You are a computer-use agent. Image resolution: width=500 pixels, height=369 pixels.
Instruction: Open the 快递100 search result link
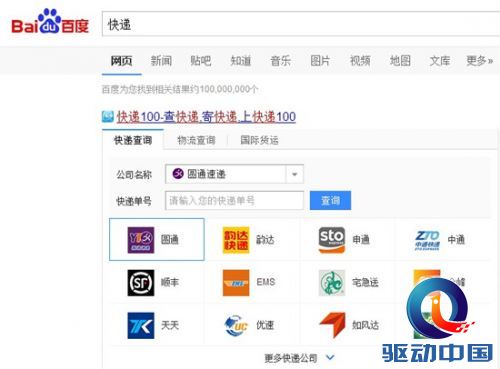pyautogui.click(x=206, y=117)
